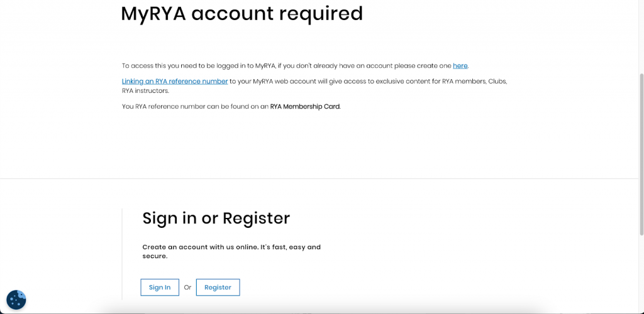Click the "Sign in or Register" heading
Viewport: 644px width, 314px height.
216,218
